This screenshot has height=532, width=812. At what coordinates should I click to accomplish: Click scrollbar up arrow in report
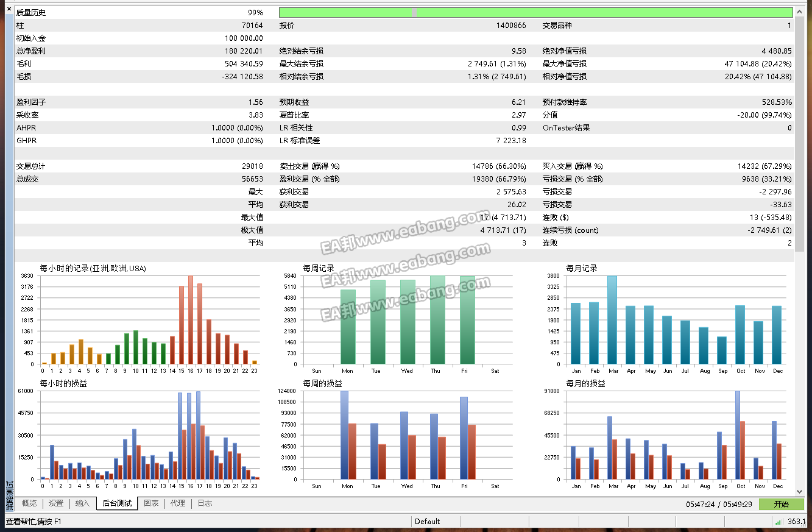800,11
